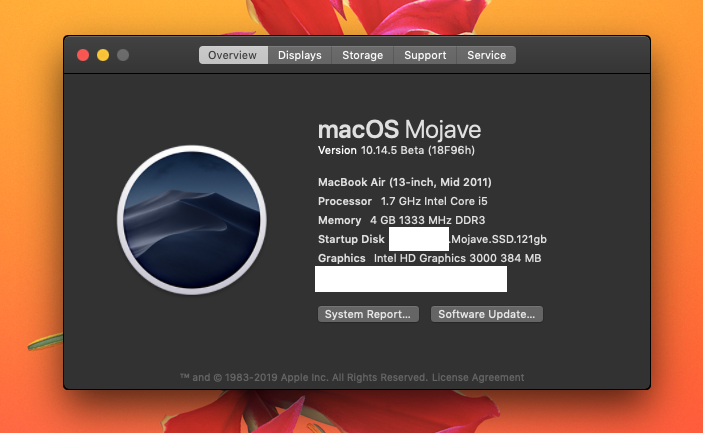Image resolution: width=703 pixels, height=433 pixels.
Task: Open the Storage tab
Action: click(x=362, y=55)
